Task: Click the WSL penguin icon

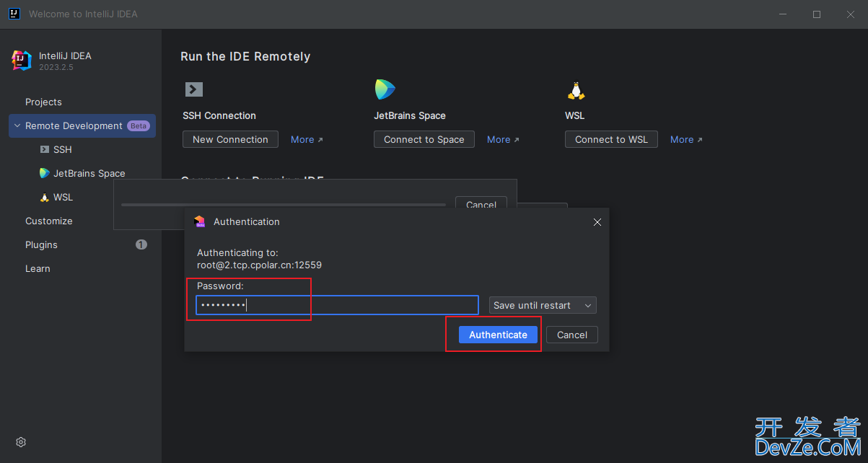Action: 576,90
